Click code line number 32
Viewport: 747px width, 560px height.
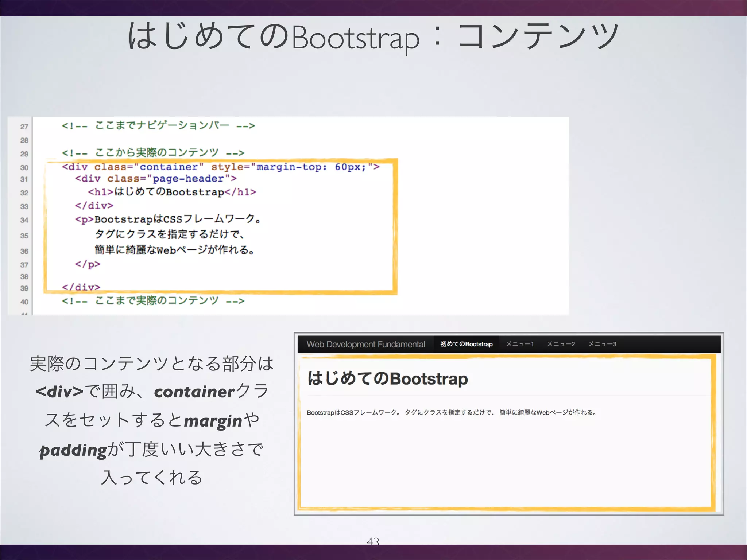click(24, 193)
